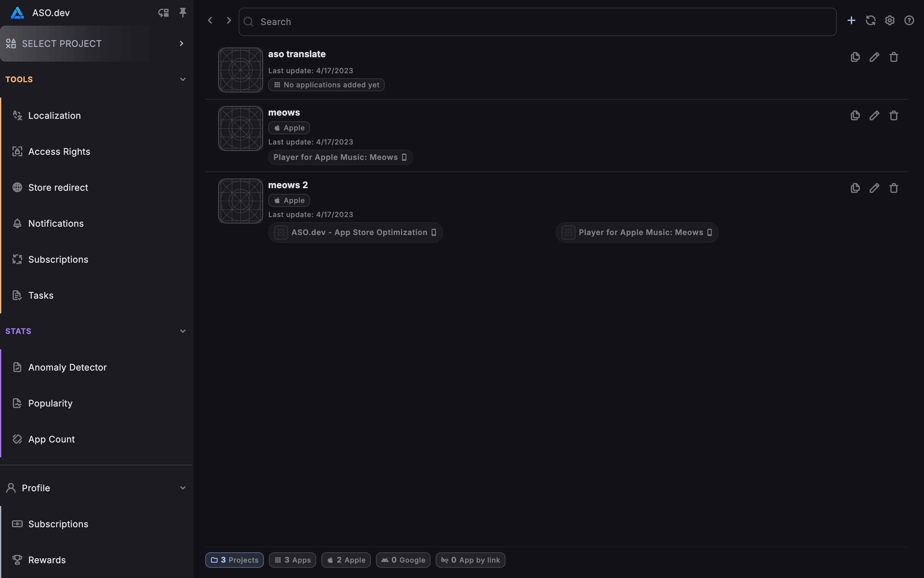Select the 3 Projects filter chip
924x578 pixels.
pos(235,560)
